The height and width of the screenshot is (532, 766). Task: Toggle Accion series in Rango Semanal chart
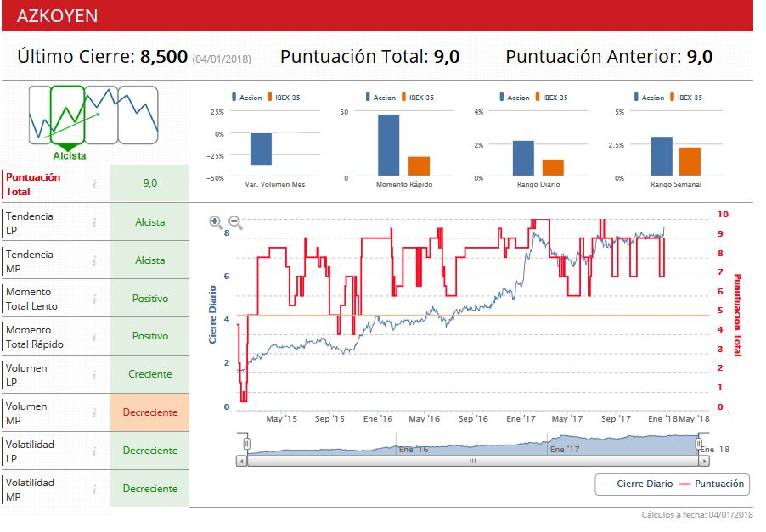tap(649, 98)
